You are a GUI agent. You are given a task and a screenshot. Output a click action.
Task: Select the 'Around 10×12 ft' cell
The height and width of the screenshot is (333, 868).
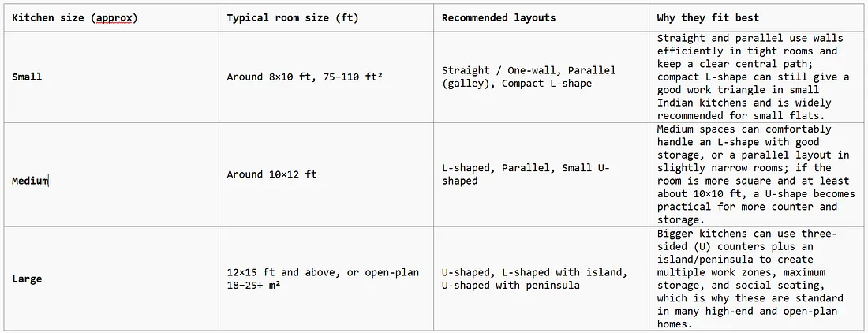click(x=326, y=174)
